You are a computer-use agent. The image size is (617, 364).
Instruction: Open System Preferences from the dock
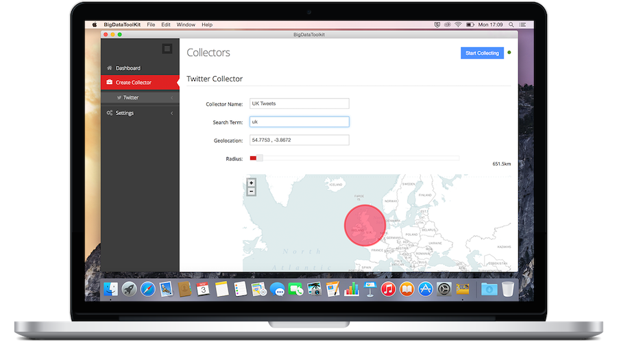point(444,289)
